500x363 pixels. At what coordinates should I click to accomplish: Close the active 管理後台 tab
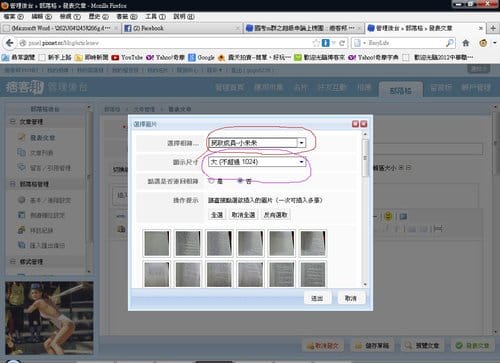[x=481, y=28]
